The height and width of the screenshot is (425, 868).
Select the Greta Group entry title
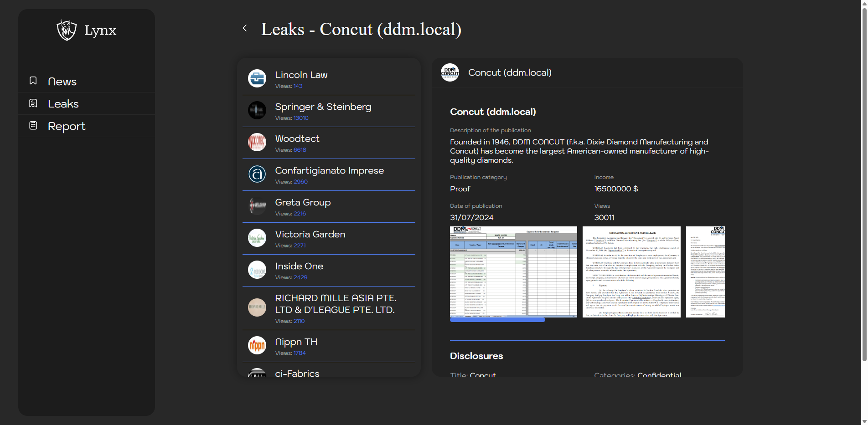(303, 202)
